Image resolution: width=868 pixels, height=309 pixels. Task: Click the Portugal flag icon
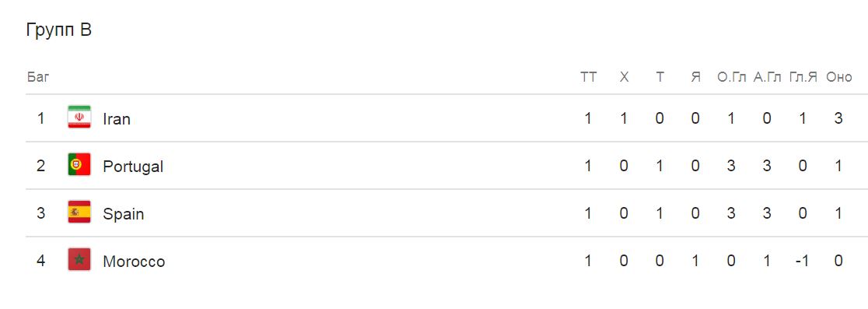click(x=79, y=165)
